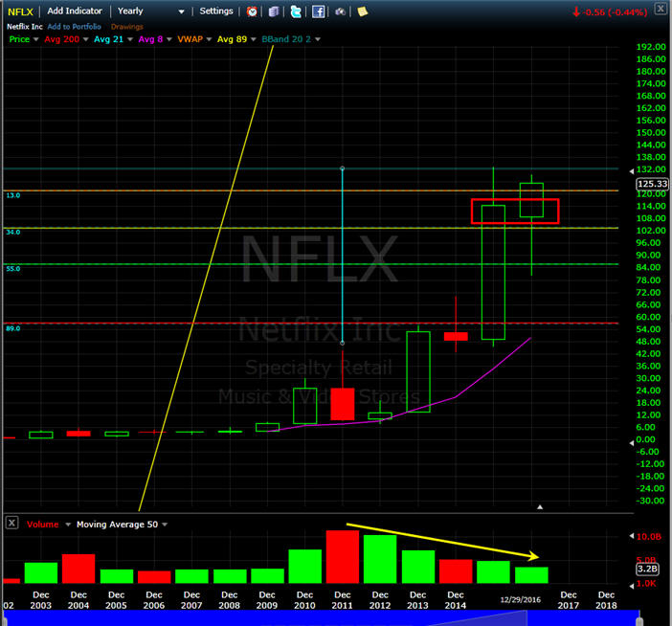Open the VWAP indicator dropdown arrow

[208, 39]
